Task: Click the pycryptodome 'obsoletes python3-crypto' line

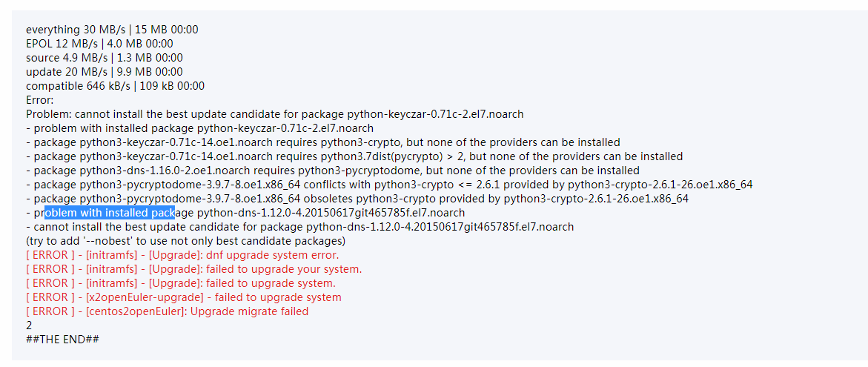Action: pos(357,199)
